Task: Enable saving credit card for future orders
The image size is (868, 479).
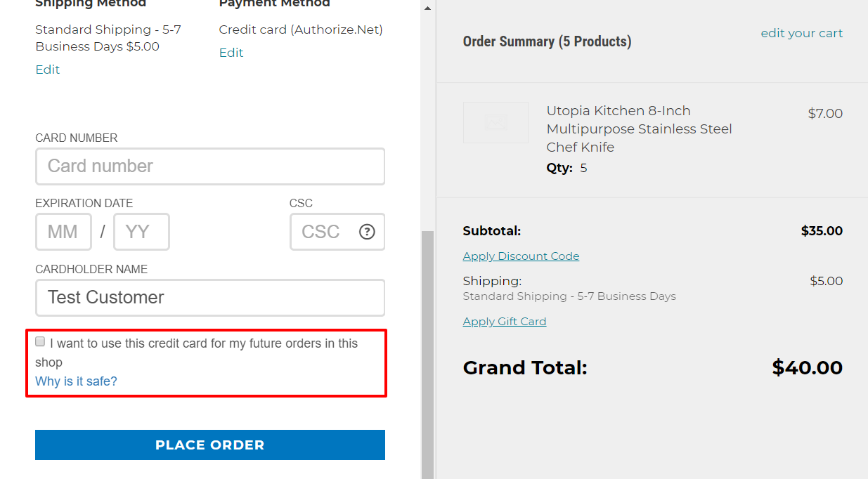Action: 40,342
